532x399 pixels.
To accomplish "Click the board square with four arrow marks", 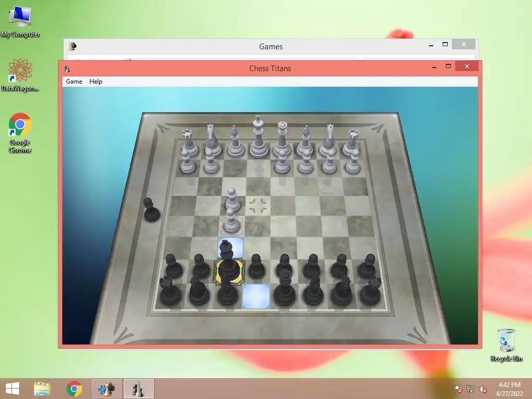I will [258, 206].
